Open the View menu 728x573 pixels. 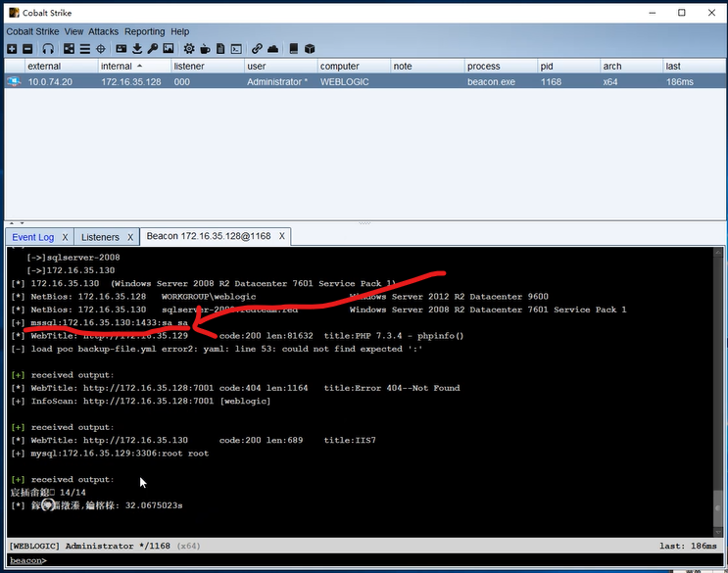coord(73,31)
